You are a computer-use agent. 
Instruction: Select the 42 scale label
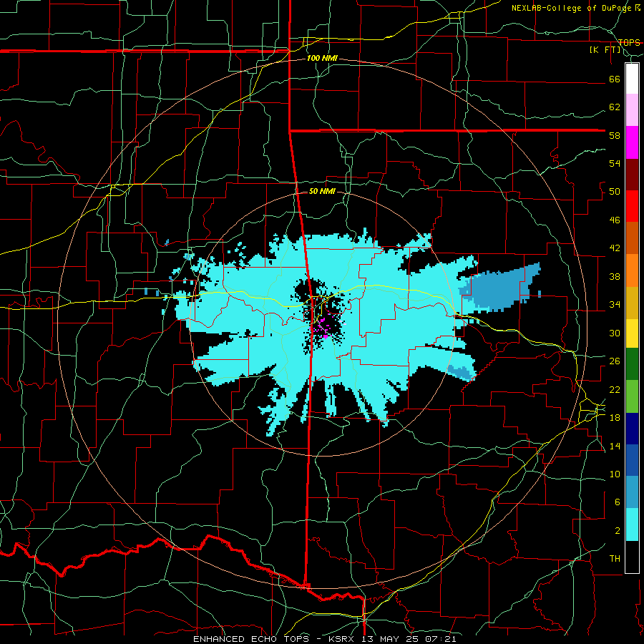pos(615,248)
